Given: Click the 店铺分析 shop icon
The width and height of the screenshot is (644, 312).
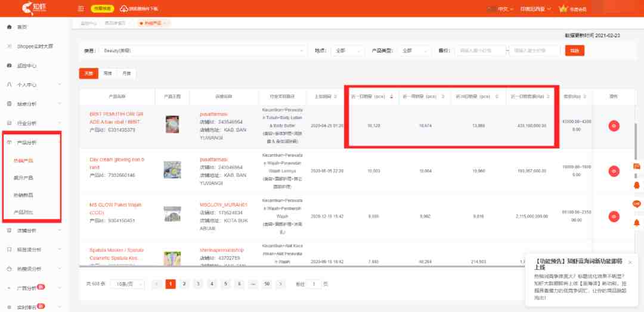Looking at the screenshot, I should pyautogui.click(x=10, y=230).
